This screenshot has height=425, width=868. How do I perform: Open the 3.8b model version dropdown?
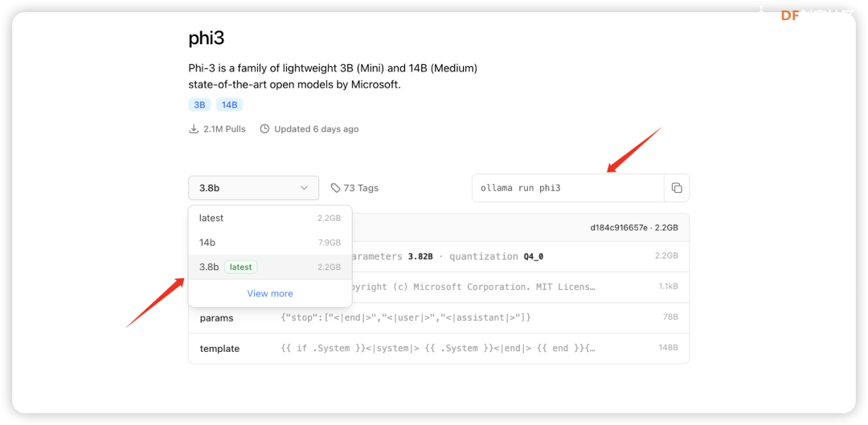point(253,188)
